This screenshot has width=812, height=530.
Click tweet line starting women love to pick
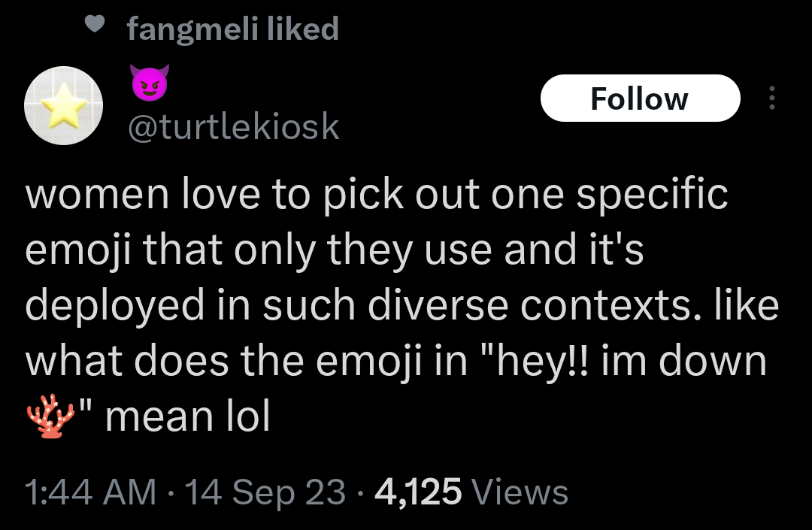[376, 195]
